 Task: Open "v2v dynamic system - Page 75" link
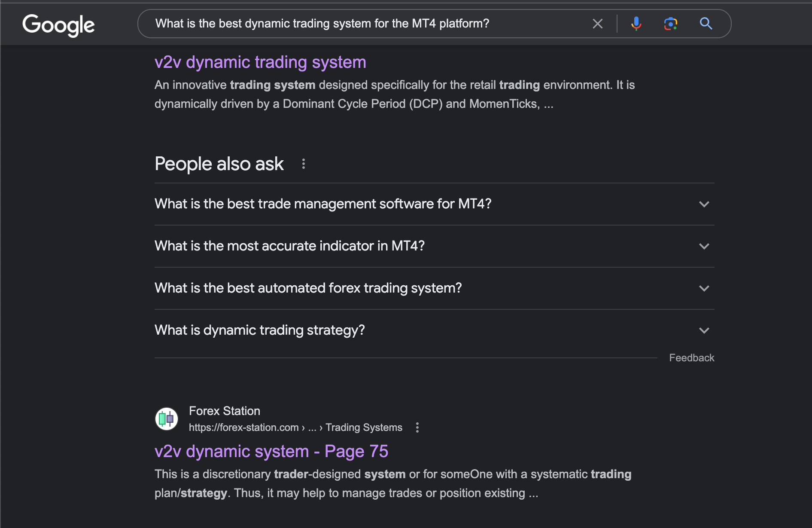[x=271, y=451]
